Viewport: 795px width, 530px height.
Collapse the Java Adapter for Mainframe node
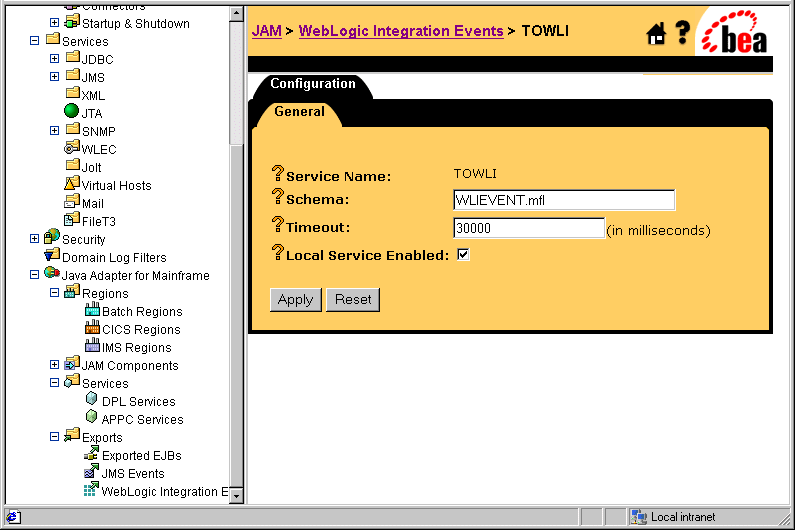click(34, 275)
